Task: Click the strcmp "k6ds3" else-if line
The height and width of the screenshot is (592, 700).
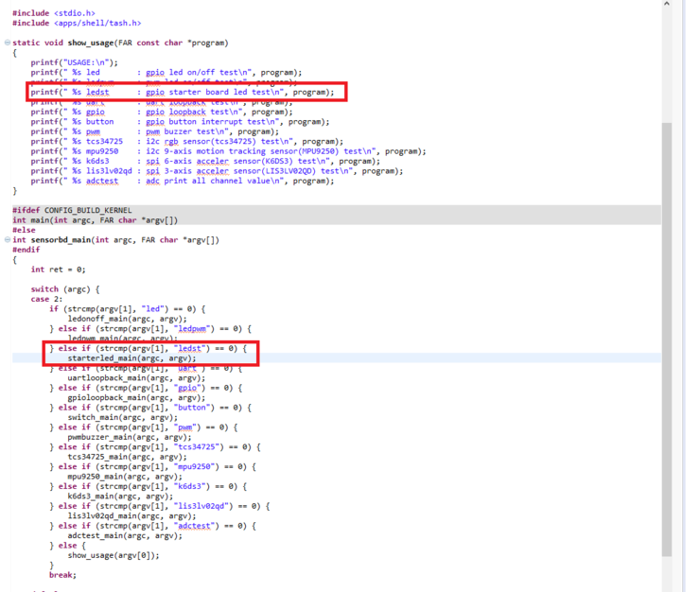Action: (x=148, y=486)
